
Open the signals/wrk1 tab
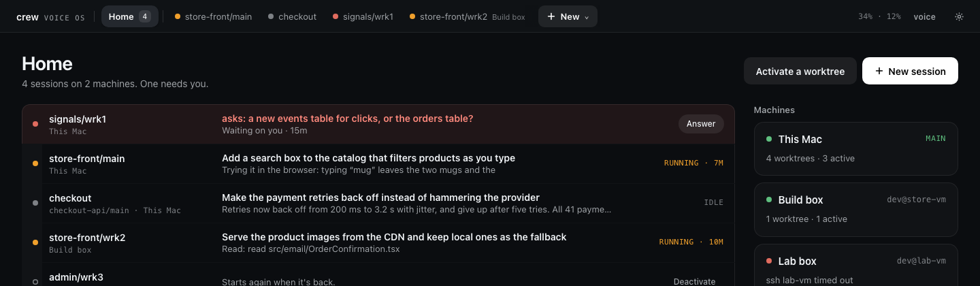point(363,16)
